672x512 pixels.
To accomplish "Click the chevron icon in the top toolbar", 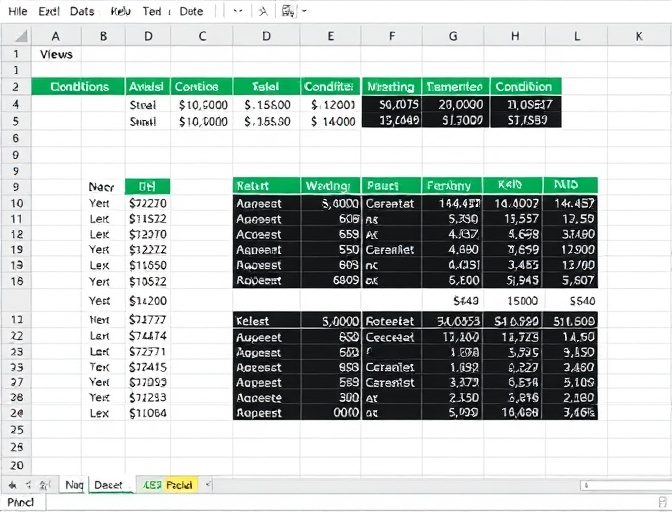I will tap(237, 11).
